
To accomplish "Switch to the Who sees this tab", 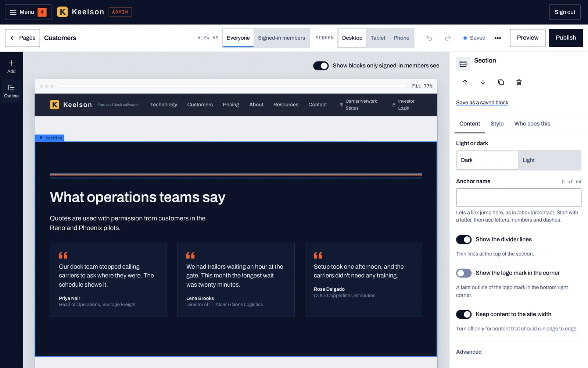I will tap(532, 124).
